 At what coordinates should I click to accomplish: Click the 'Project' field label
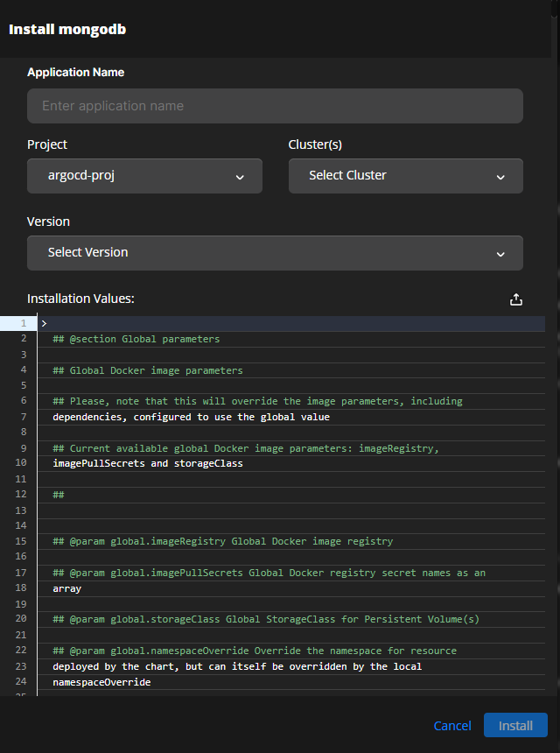click(x=47, y=144)
